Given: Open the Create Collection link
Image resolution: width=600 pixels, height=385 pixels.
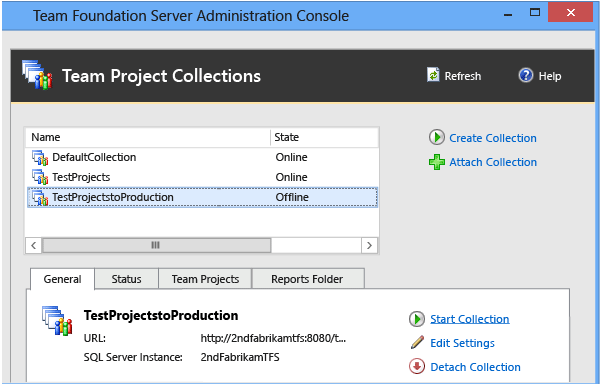Looking at the screenshot, I should click(x=493, y=138).
